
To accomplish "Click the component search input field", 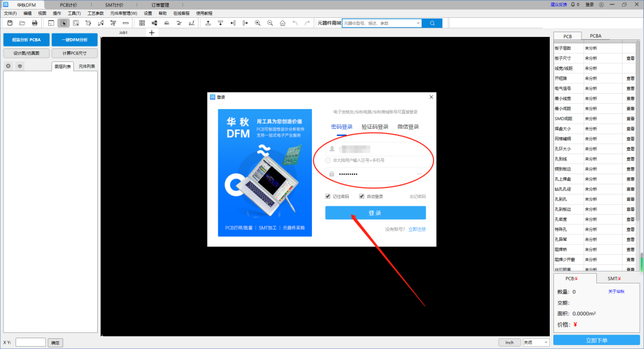I will coord(379,23).
